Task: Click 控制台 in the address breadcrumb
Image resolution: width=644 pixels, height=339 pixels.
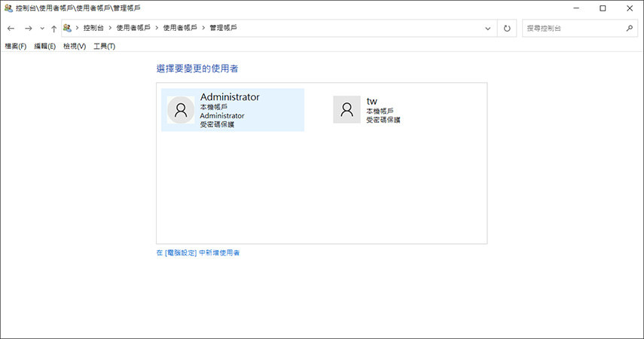Action: click(93, 28)
